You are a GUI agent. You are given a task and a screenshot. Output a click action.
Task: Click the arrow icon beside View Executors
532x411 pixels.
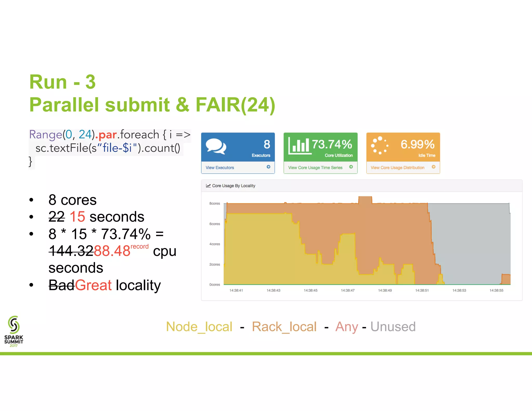(268, 167)
